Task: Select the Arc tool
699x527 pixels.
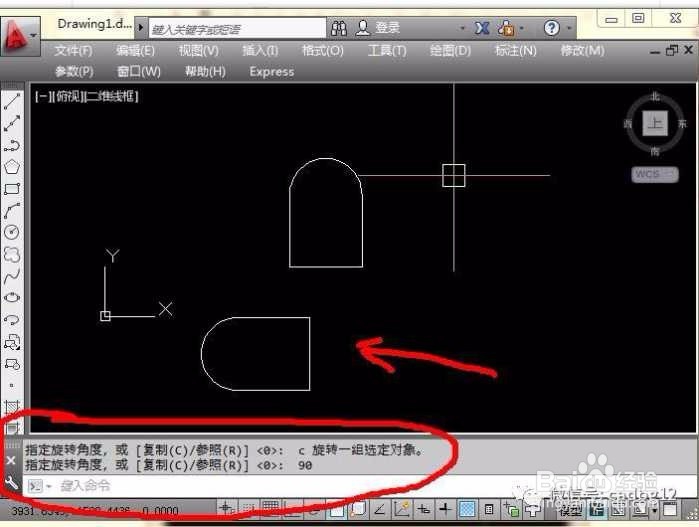Action: (x=12, y=210)
